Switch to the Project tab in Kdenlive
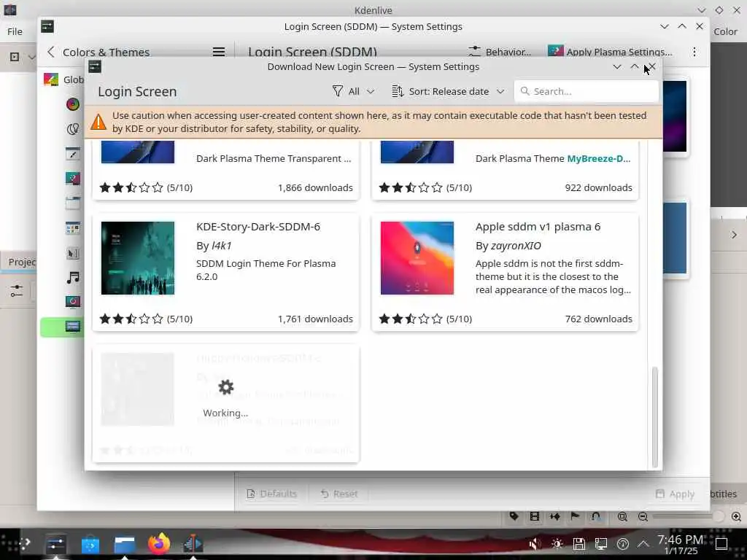The image size is (747, 560). pyautogui.click(x=21, y=262)
